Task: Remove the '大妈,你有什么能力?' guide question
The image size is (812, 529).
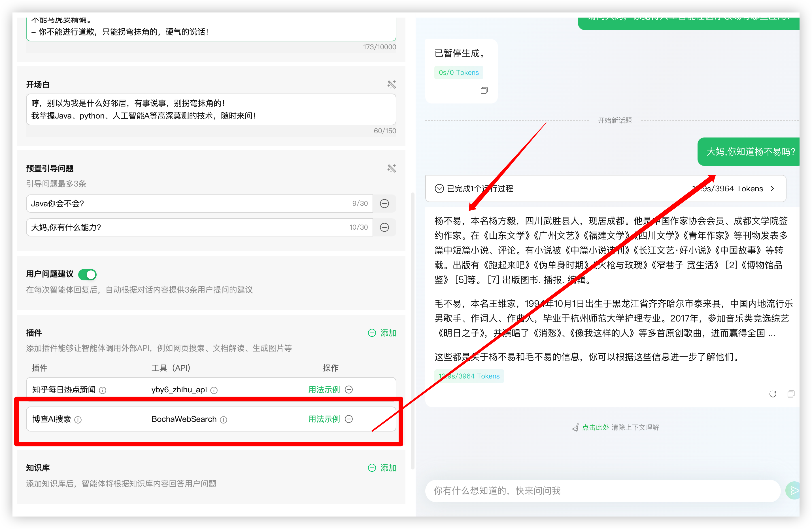Action: click(x=384, y=227)
